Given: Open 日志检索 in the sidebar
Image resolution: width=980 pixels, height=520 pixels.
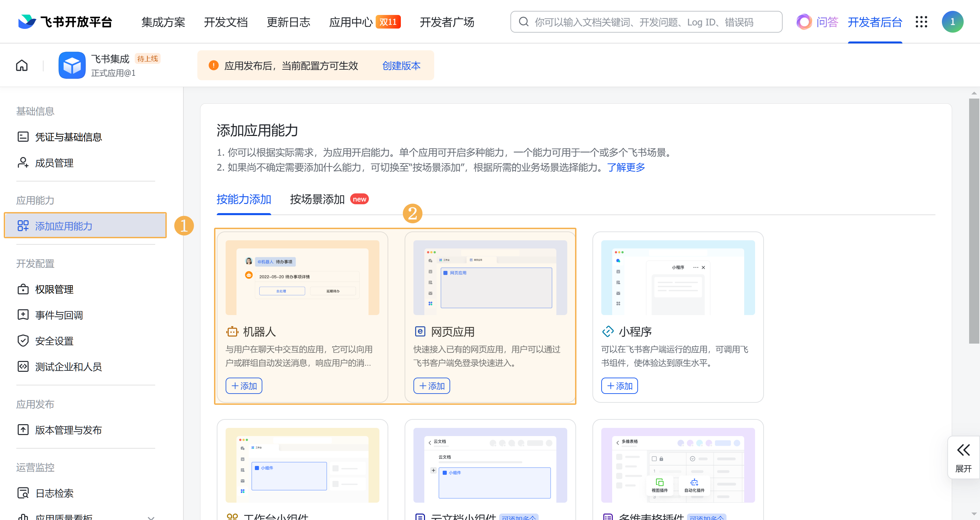Looking at the screenshot, I should coord(54,493).
